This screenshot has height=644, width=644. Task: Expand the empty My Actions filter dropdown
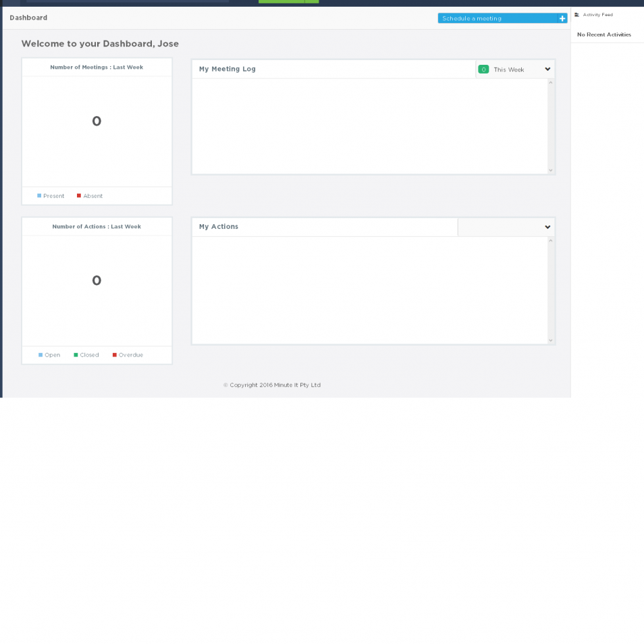pos(506,227)
